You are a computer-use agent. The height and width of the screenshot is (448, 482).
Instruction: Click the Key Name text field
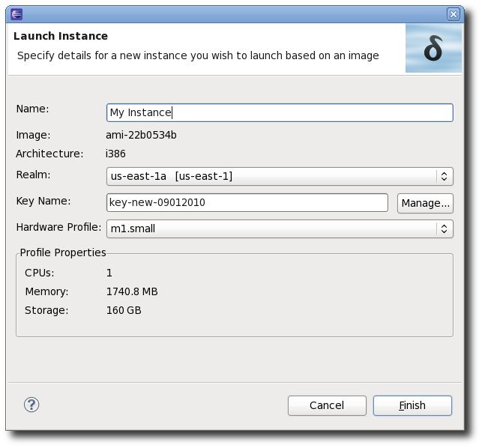click(x=247, y=202)
